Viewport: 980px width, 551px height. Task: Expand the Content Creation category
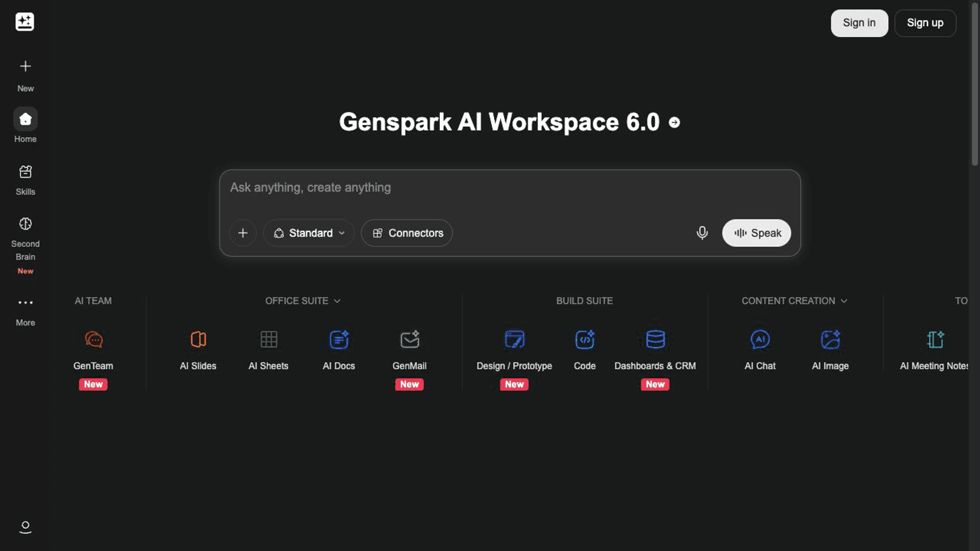point(794,301)
